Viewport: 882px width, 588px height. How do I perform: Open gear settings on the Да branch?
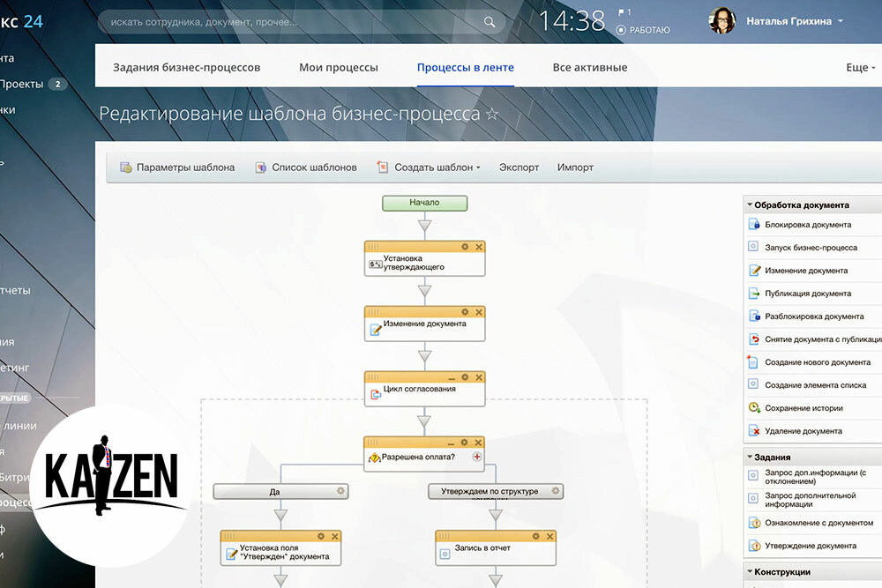click(x=340, y=491)
